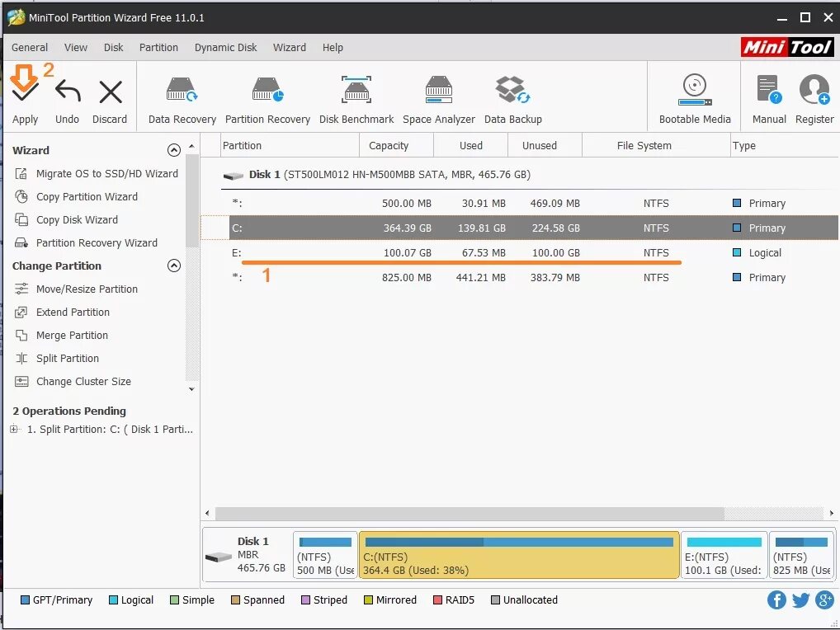Create Bootable Media

click(x=694, y=100)
